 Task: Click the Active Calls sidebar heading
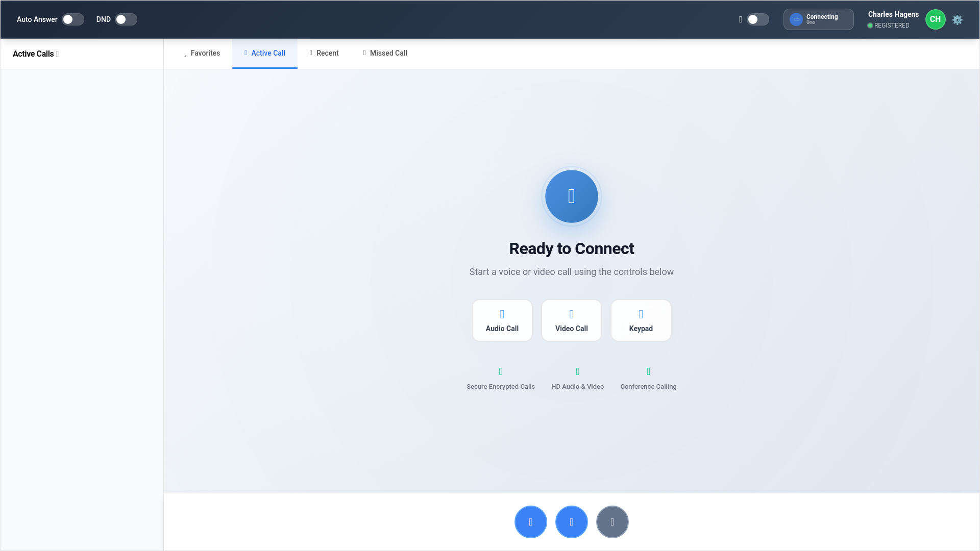[33, 54]
